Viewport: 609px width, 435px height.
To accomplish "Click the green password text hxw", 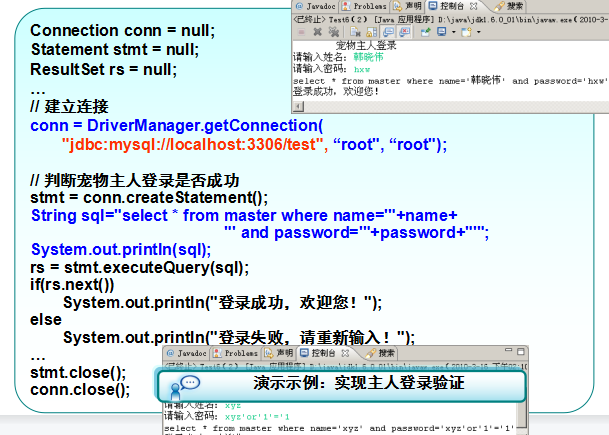I will point(362,69).
